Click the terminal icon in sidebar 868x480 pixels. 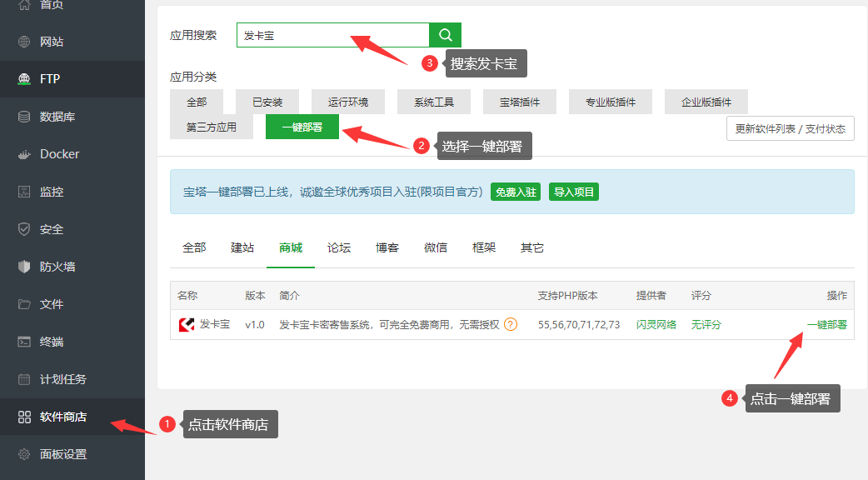tap(24, 342)
